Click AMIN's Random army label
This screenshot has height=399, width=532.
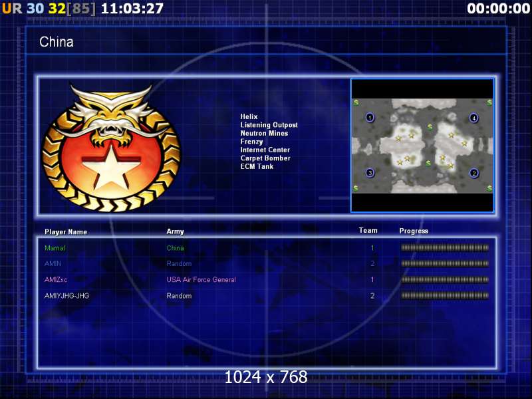pos(179,263)
